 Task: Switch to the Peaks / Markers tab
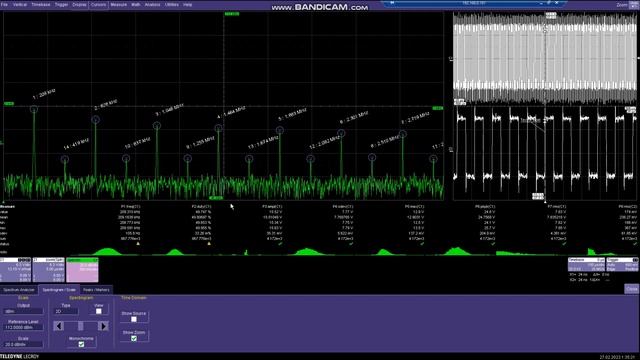pos(96,290)
